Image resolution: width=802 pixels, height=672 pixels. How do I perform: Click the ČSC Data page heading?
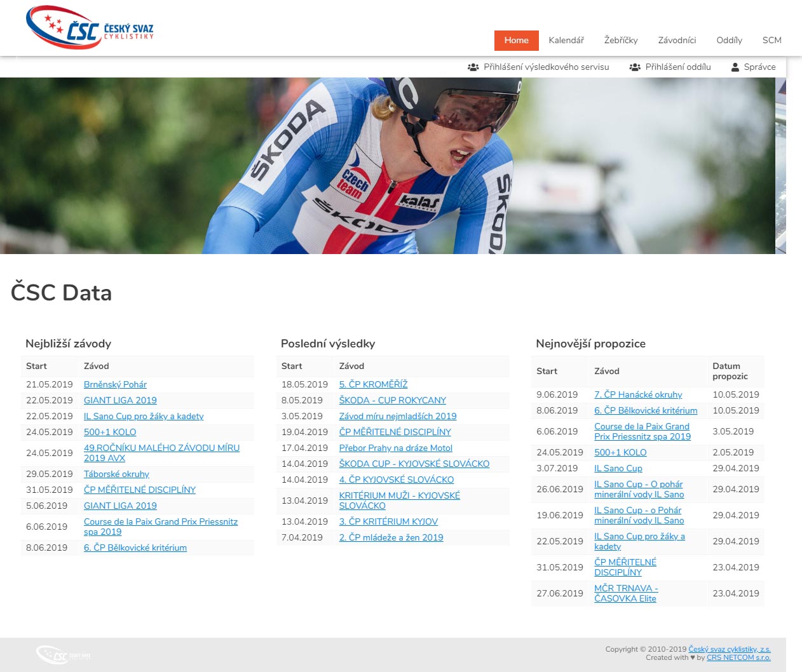61,292
